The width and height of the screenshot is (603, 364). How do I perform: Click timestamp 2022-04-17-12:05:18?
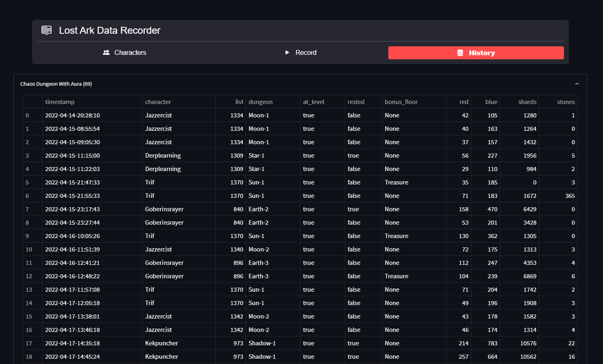coord(92,303)
